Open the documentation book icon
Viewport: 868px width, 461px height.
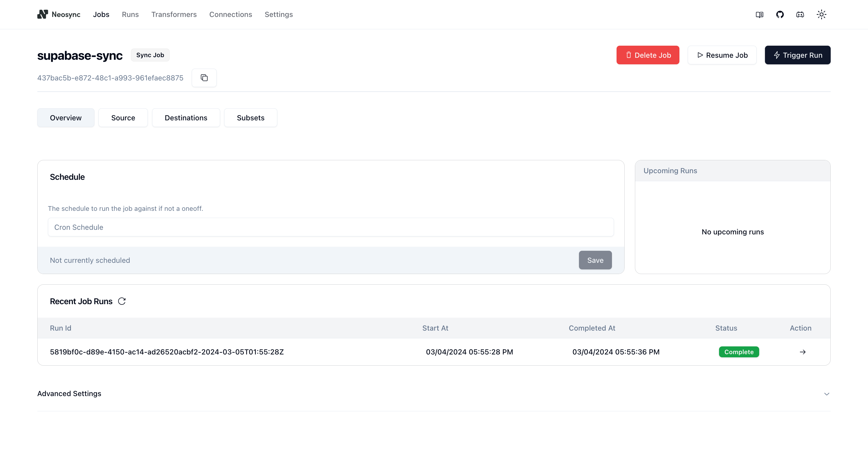click(759, 14)
